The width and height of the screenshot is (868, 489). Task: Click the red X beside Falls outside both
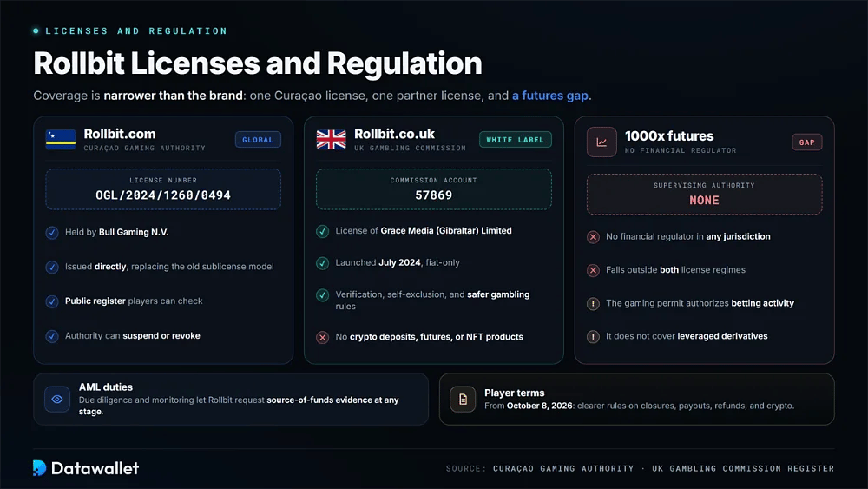(593, 270)
